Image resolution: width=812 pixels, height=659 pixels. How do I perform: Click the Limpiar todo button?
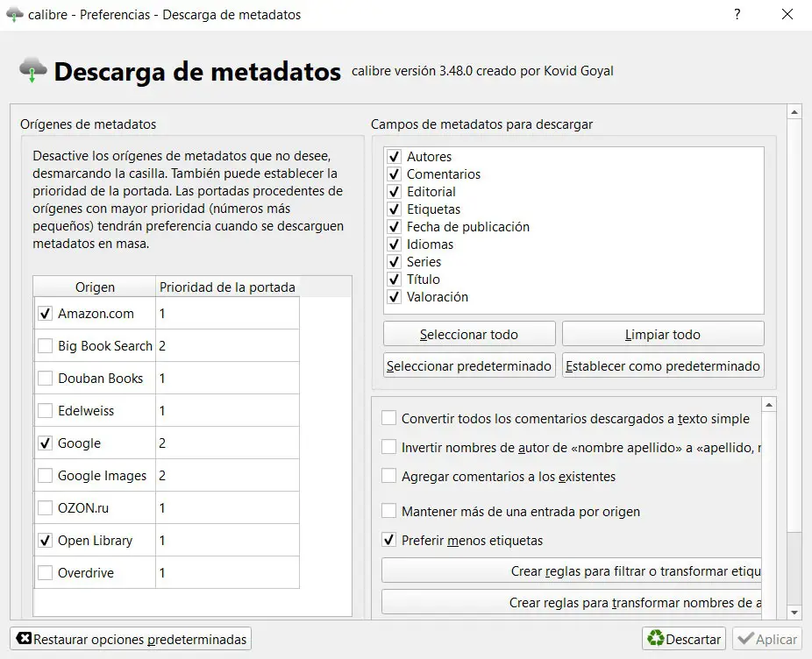click(663, 334)
